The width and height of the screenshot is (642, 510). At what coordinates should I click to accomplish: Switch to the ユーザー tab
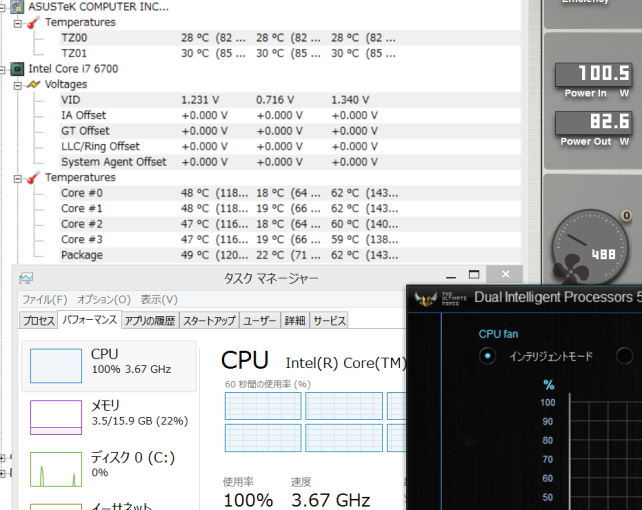(x=260, y=320)
